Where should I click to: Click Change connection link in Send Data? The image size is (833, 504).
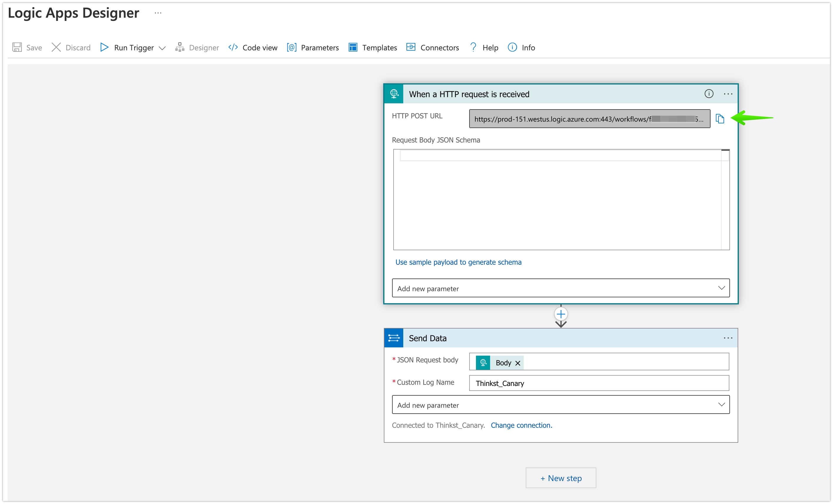click(522, 425)
